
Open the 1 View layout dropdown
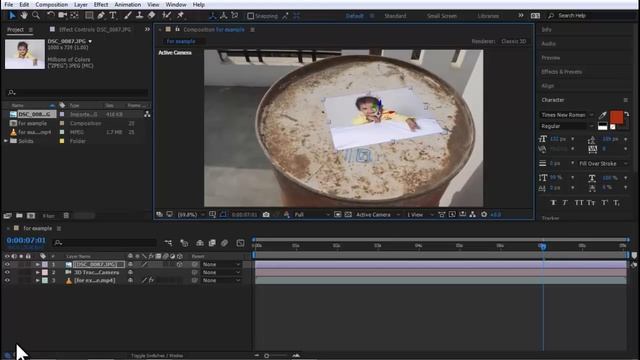coord(420,214)
